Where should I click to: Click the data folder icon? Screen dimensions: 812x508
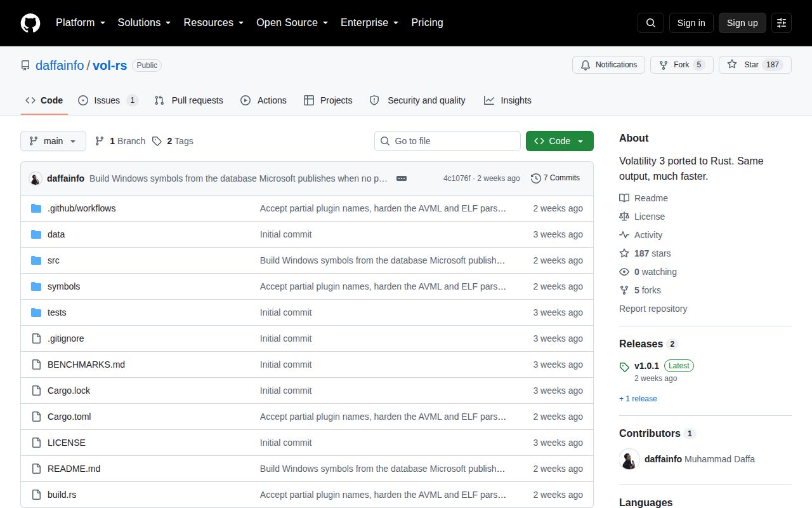(x=36, y=234)
